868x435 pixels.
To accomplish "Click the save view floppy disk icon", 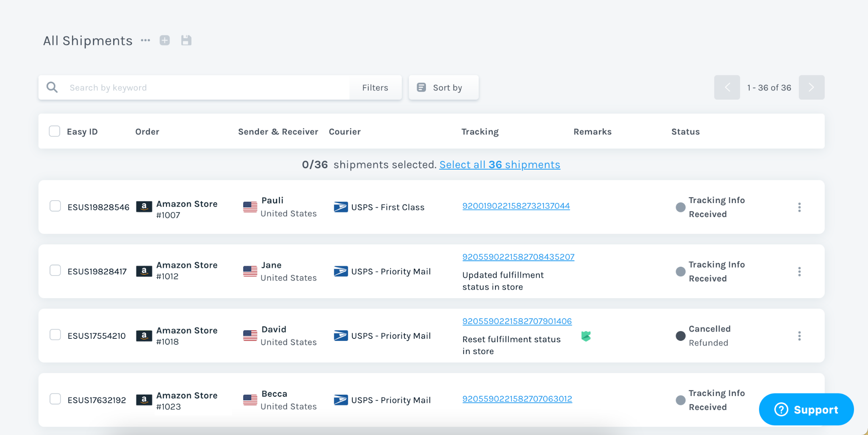I will pos(186,40).
